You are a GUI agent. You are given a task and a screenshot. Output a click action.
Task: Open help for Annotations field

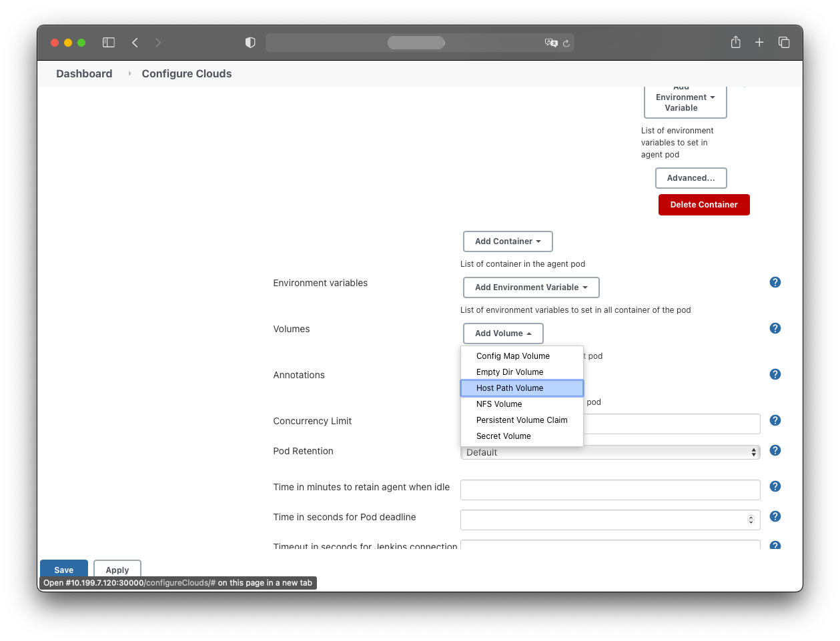[775, 374]
